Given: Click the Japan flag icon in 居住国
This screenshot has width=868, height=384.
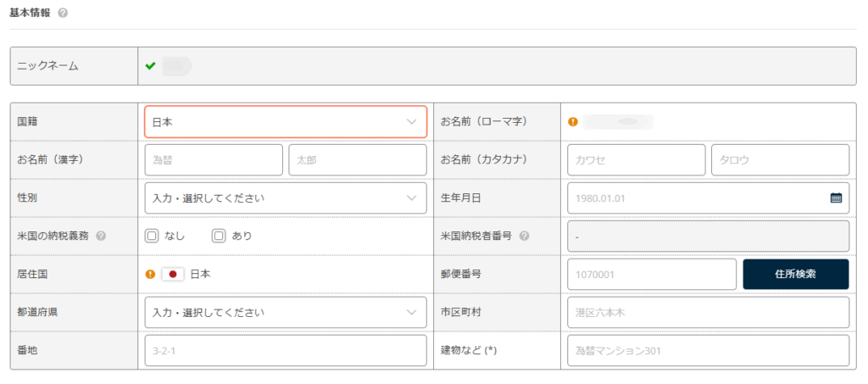Looking at the screenshot, I should (x=173, y=274).
